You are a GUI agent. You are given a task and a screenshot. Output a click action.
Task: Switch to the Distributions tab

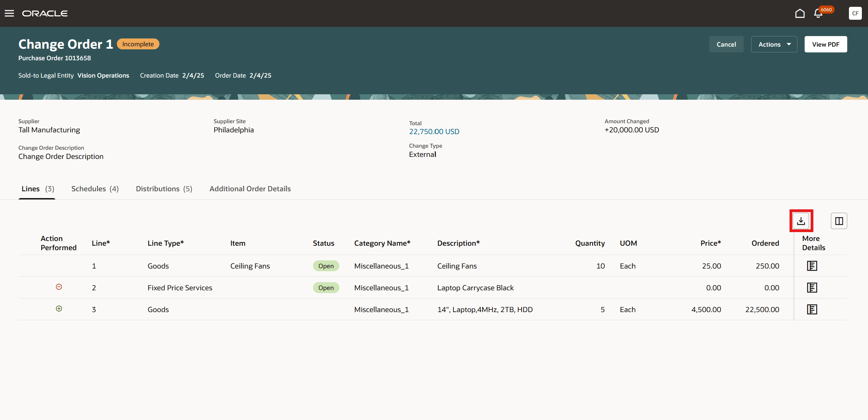pos(164,189)
